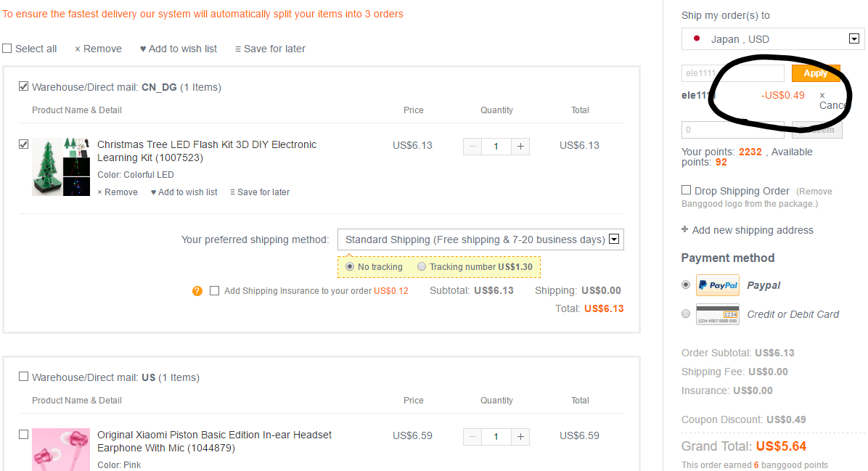The image size is (868, 471).
Task: Click Add new shipping address
Action: 748,230
